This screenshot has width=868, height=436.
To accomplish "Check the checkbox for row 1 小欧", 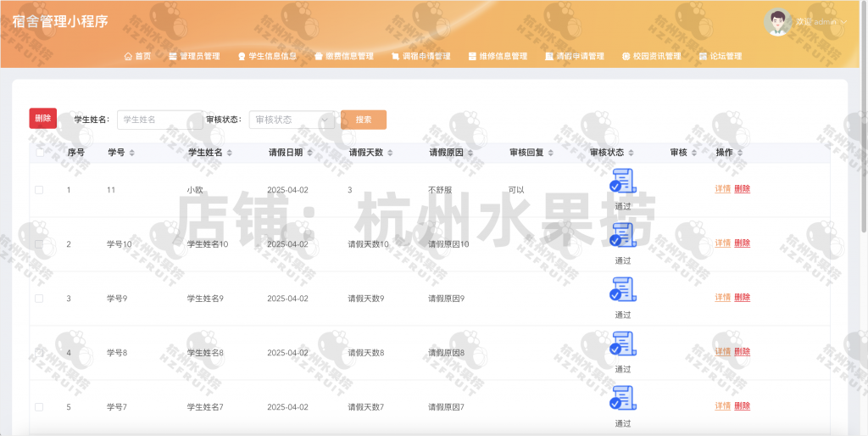I will coord(39,190).
